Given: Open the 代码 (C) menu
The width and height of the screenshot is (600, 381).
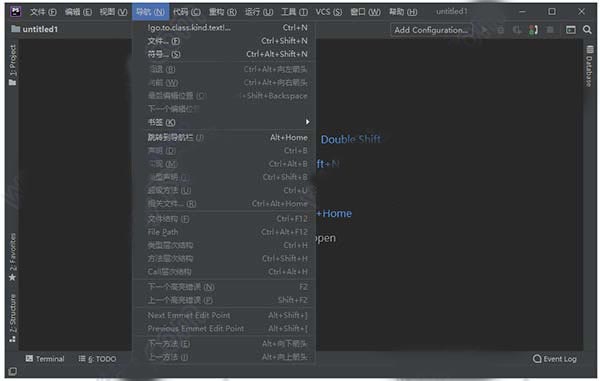Looking at the screenshot, I should pos(186,12).
